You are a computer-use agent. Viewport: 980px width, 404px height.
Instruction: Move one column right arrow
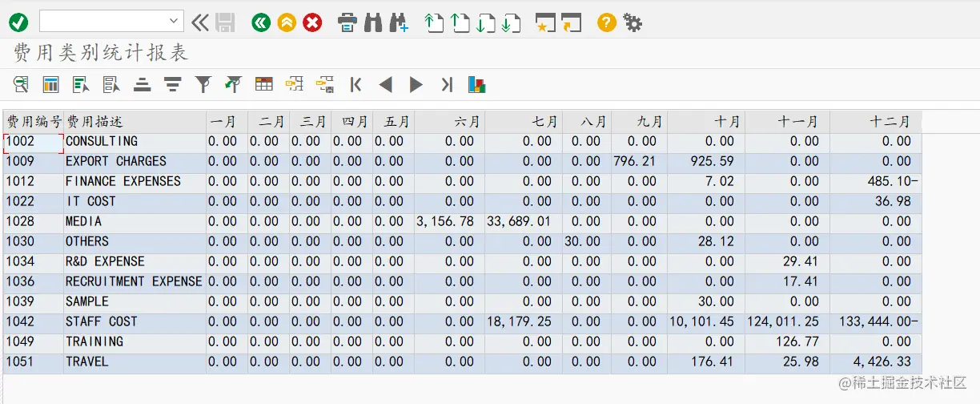[x=416, y=84]
